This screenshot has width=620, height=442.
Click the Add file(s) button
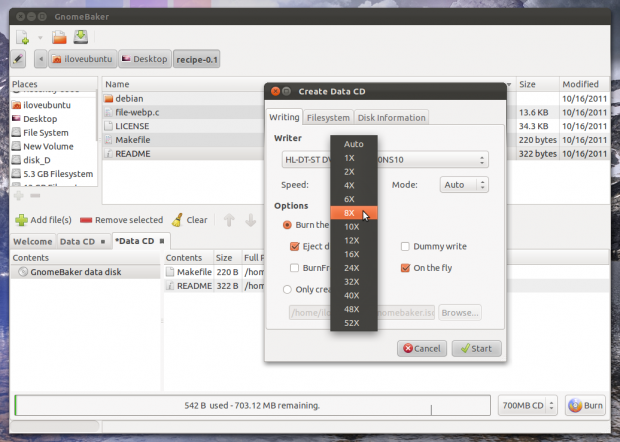43,220
